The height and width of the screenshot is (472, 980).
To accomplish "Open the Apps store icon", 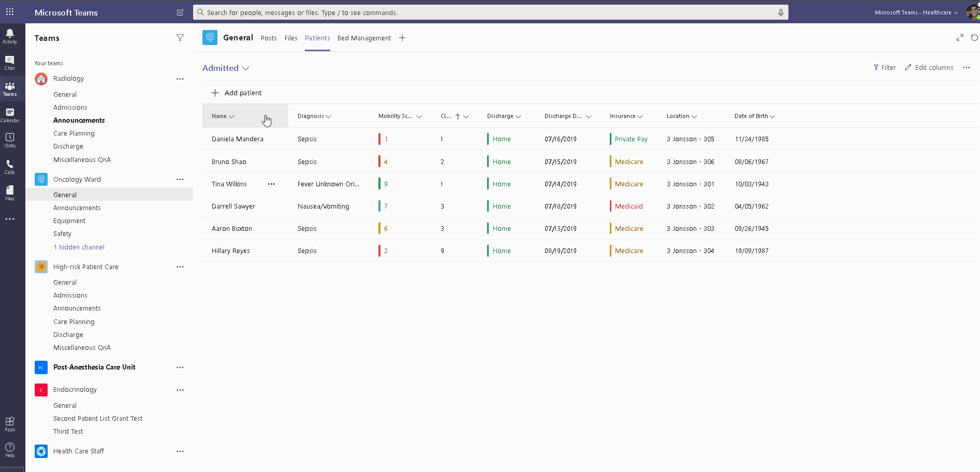I will point(10,424).
